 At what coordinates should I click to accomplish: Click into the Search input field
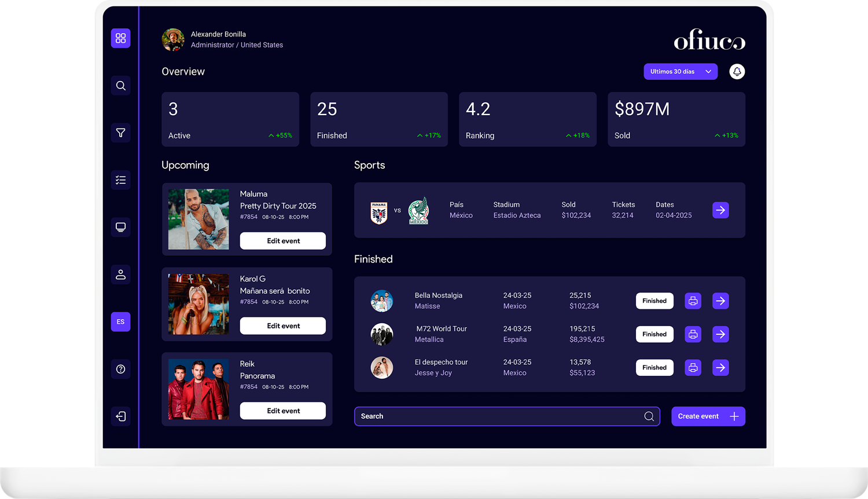(x=498, y=416)
